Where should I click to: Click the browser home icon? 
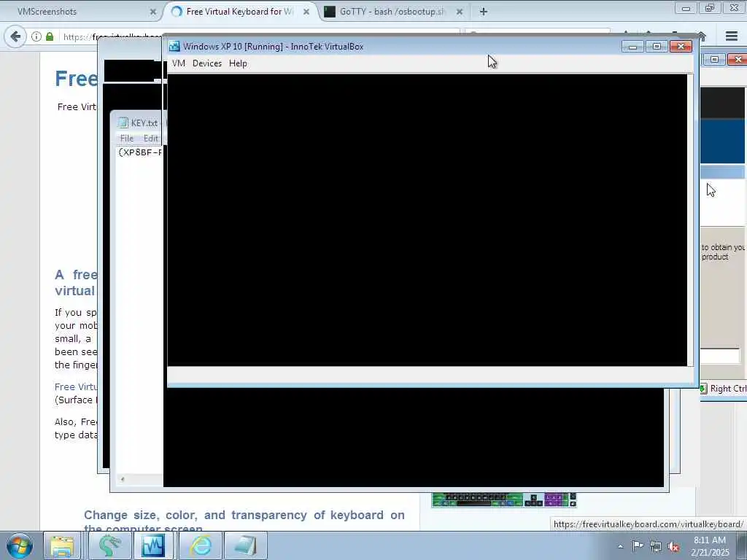[701, 36]
